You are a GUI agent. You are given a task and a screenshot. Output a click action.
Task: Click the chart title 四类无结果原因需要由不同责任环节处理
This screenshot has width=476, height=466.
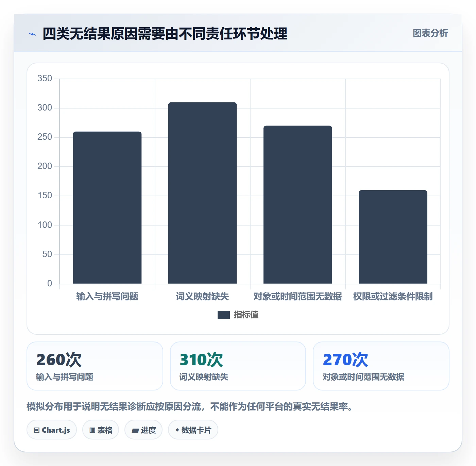pyautogui.click(x=165, y=34)
